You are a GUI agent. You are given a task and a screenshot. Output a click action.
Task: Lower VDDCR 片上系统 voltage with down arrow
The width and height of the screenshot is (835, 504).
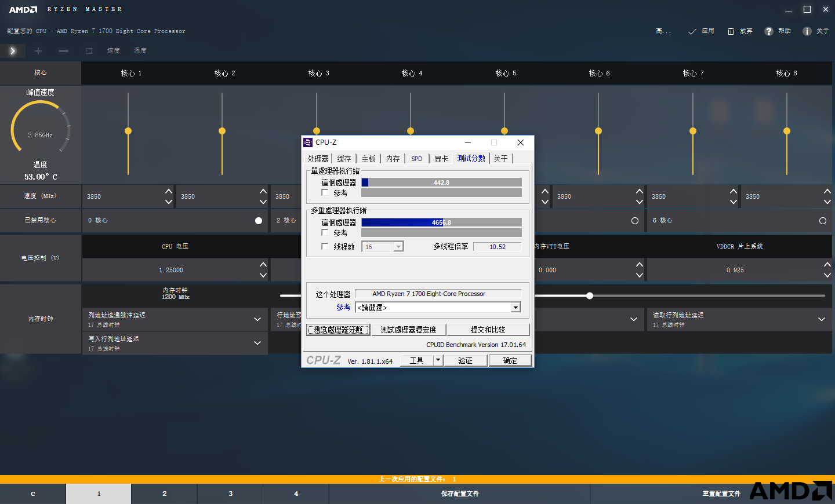click(x=827, y=275)
